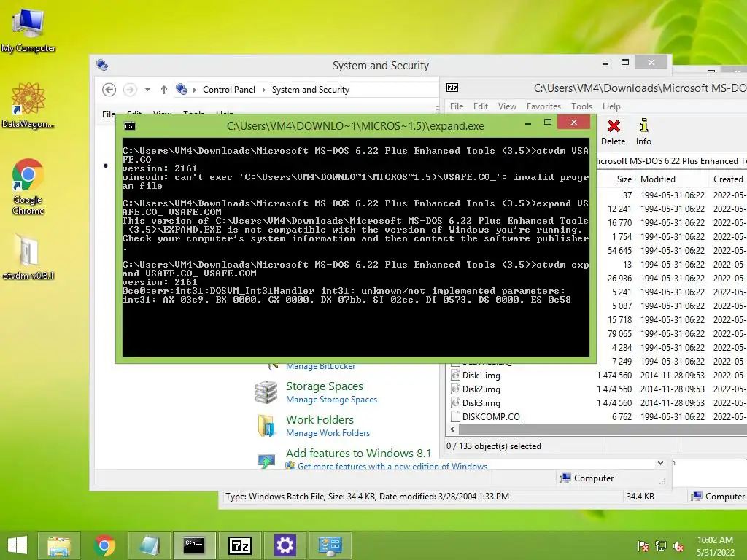Select DISKCOMP.CO_ in 7-Zip file list
This screenshot has width=747, height=560.
point(492,416)
